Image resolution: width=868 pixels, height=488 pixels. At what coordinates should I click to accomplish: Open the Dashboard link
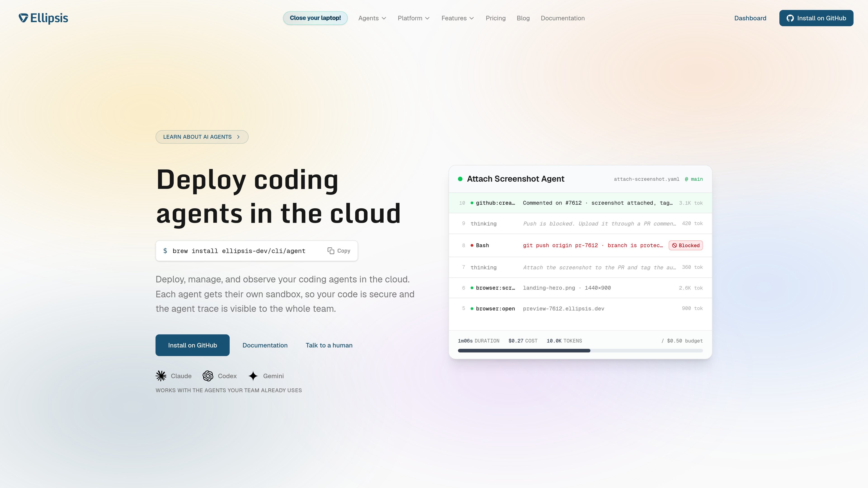[x=750, y=18]
